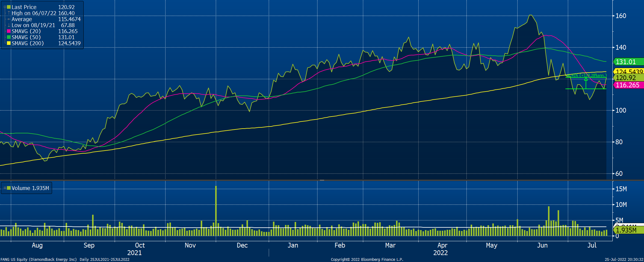Viewport: 644px width, 262px height.
Task: Click the Low marker icon in legend
Action: tap(9, 25)
